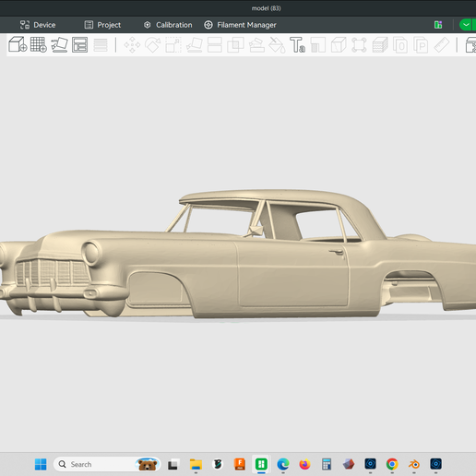This screenshot has width=476, height=476.
Task: Click the pages icon marked P
Action: (x=421, y=45)
